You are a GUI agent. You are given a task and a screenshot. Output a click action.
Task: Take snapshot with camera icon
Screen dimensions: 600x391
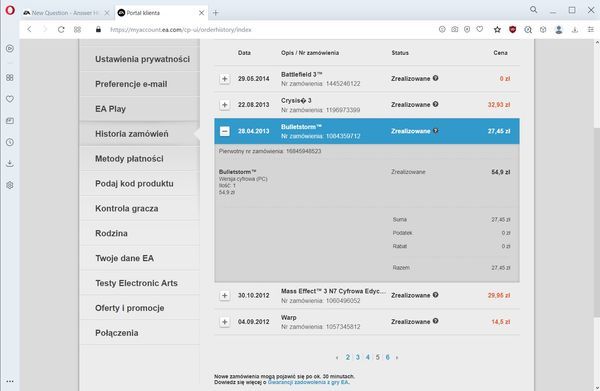point(455,29)
